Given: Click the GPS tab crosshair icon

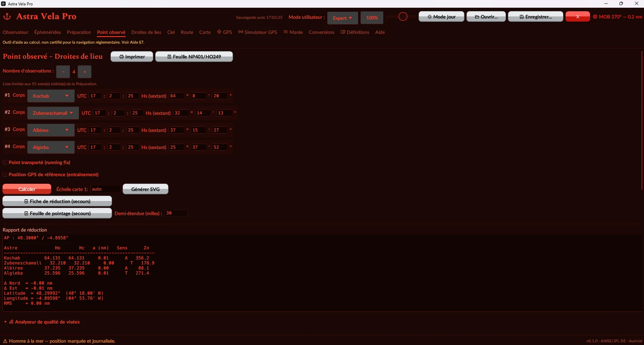Looking at the screenshot, I should [219, 32].
